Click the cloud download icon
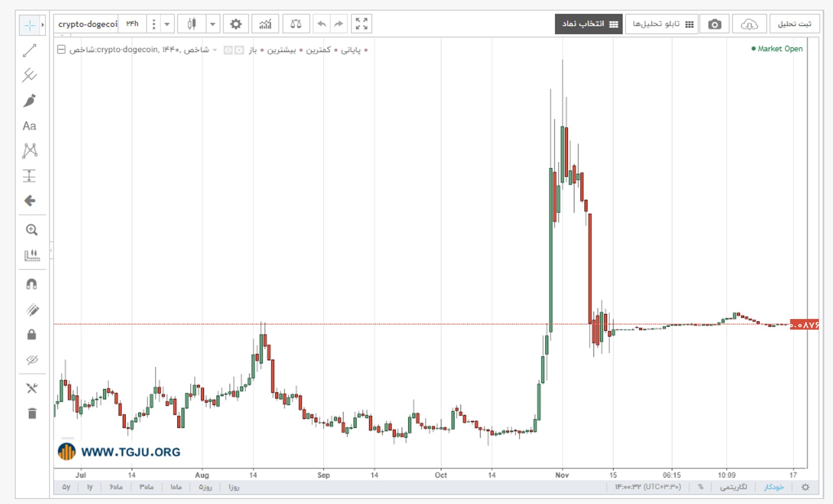Viewport: 833px width, 504px height. pyautogui.click(x=749, y=24)
